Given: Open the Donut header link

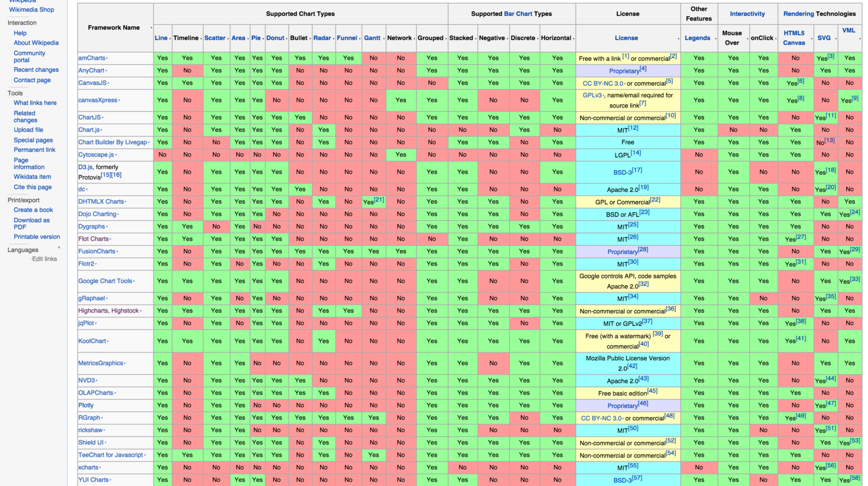Looking at the screenshot, I should [x=275, y=38].
